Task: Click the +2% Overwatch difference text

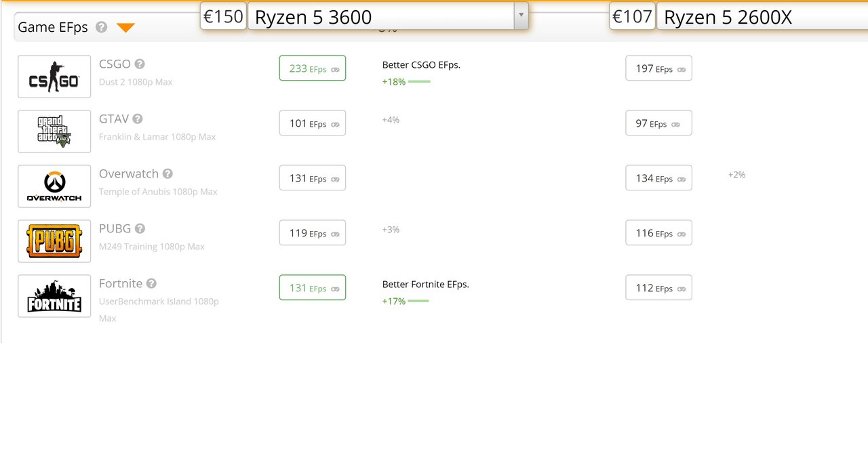Action: [736, 175]
